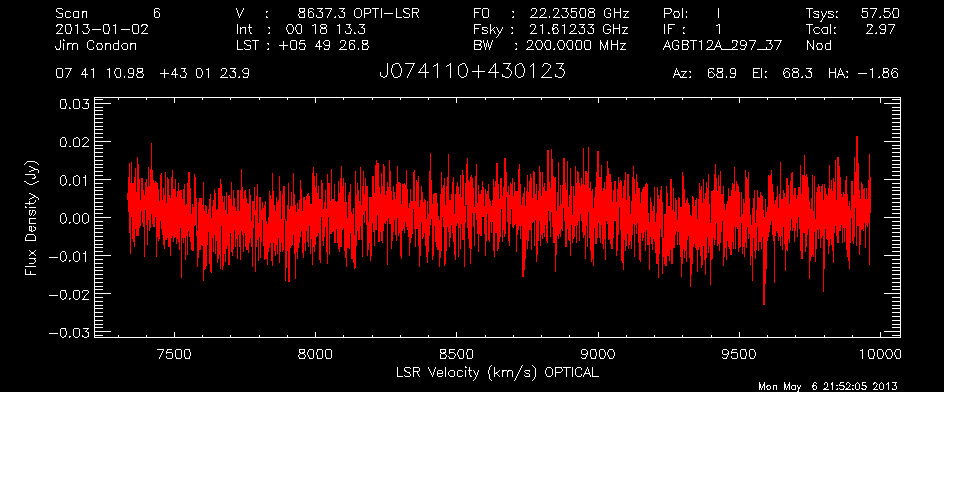Click the LSR Velocity (km/s) OPTICAL axis label

tap(498, 372)
